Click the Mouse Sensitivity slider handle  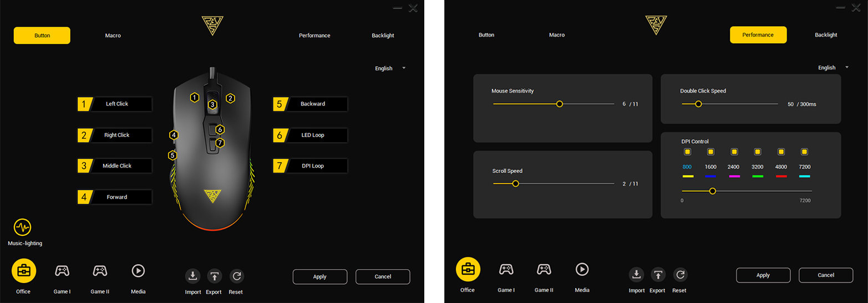point(559,104)
